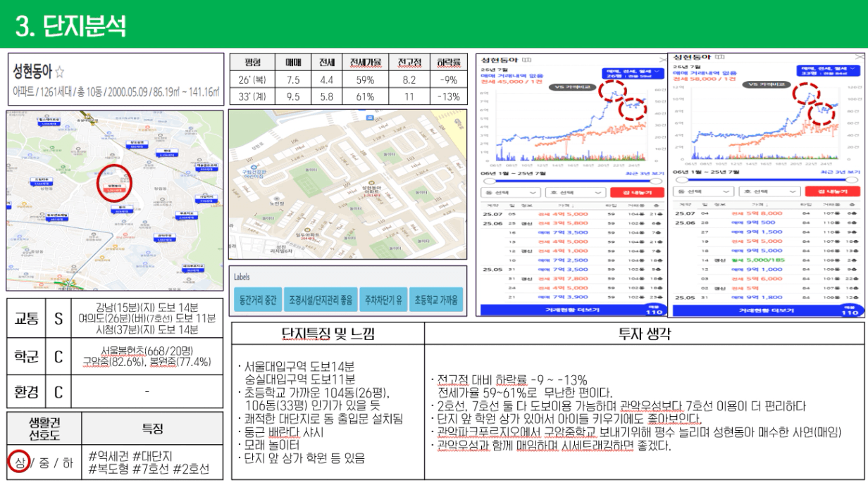Click the favorite star beside the 성현동아 title
The height and width of the screenshot is (485, 868).
point(60,71)
